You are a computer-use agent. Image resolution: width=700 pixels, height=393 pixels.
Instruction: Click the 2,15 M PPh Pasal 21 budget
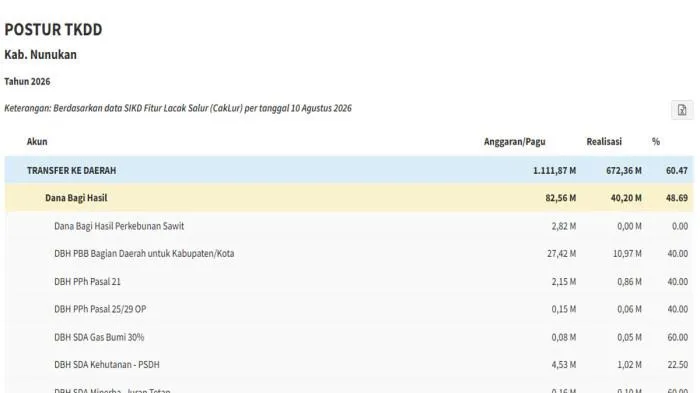click(x=563, y=281)
